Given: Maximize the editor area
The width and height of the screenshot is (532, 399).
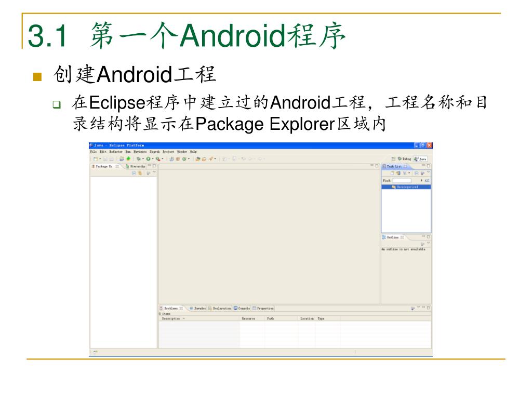Looking at the screenshot, I should point(377,166).
